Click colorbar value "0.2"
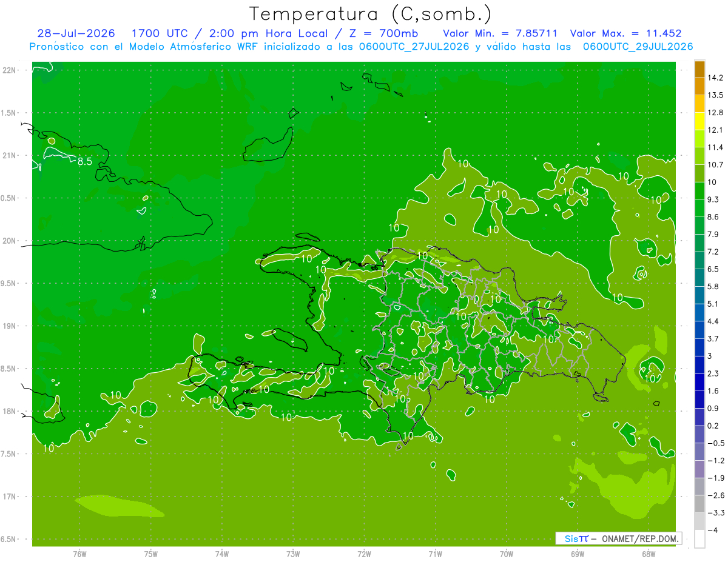728x562 pixels. (x=713, y=426)
